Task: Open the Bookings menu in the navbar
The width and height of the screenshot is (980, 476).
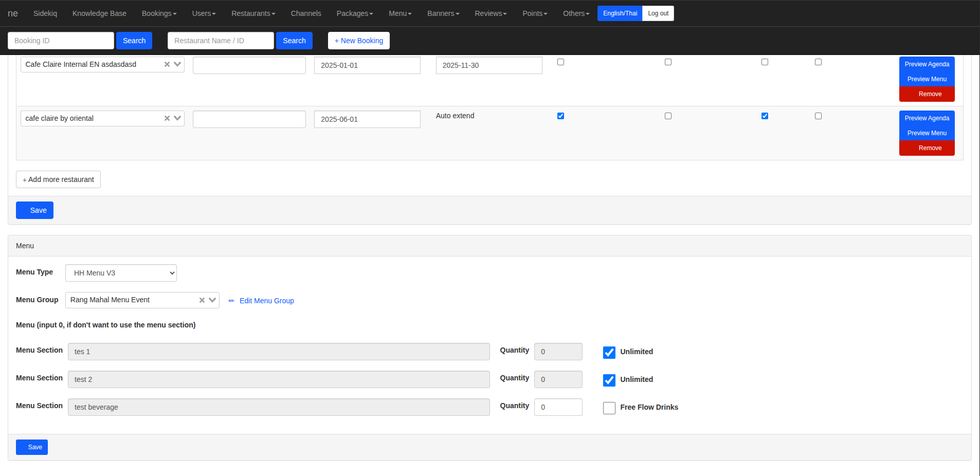Action: tap(159, 13)
